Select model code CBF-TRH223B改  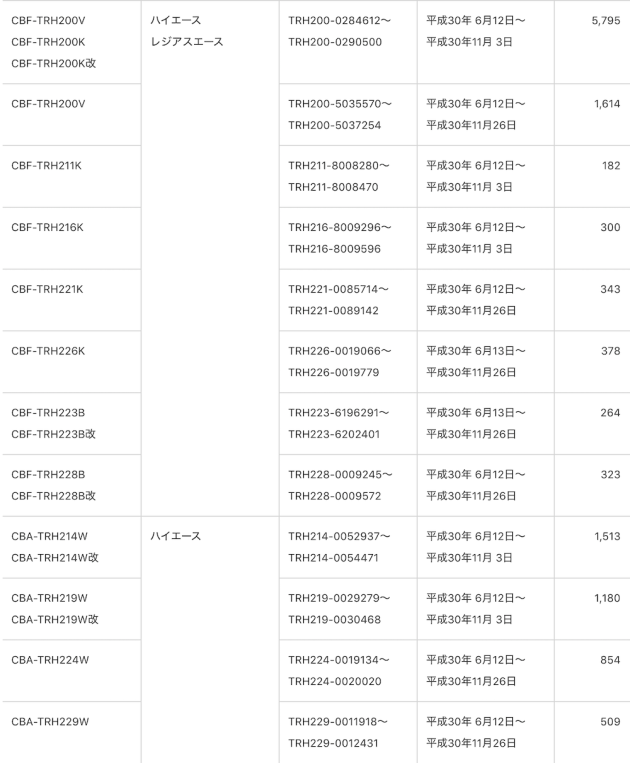(54, 434)
